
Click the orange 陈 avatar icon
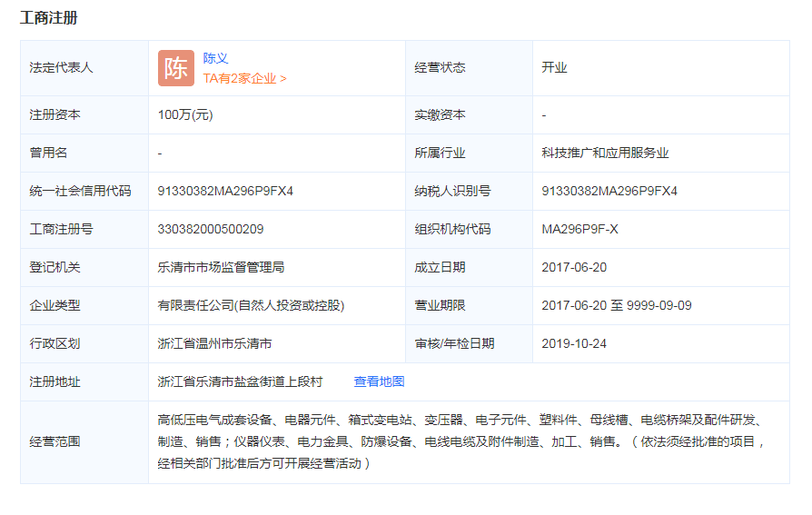pos(175,68)
